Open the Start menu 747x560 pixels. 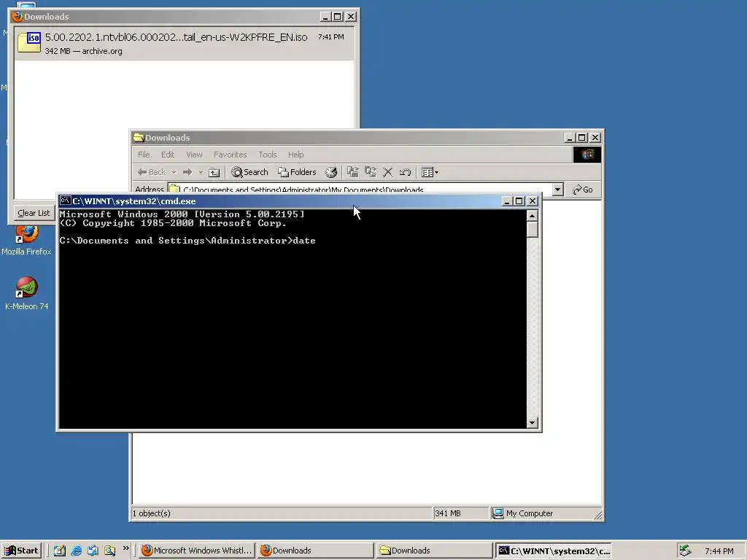click(x=21, y=551)
